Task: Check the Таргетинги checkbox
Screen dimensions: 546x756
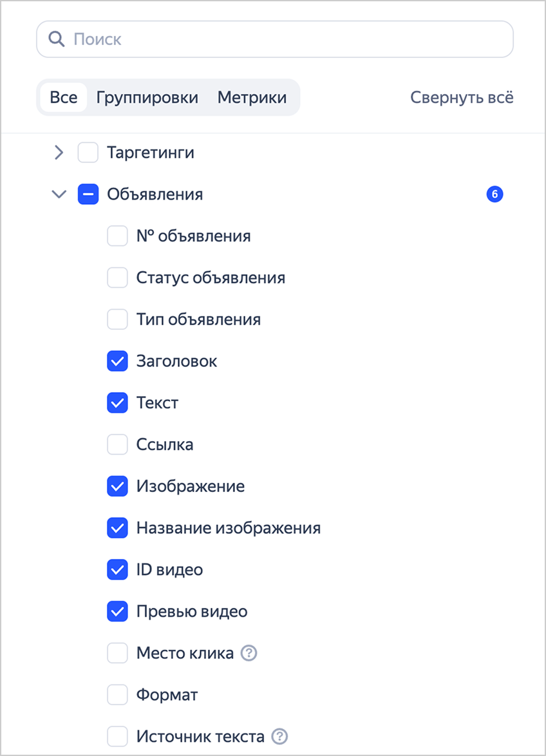Action: point(88,153)
